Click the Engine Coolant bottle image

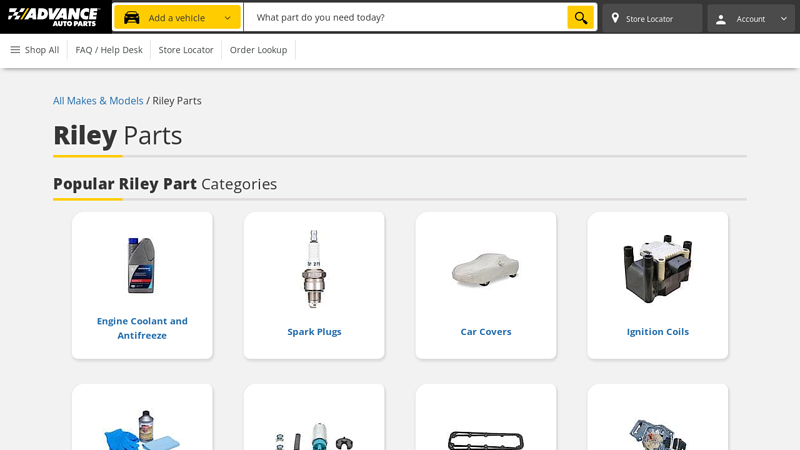click(141, 265)
